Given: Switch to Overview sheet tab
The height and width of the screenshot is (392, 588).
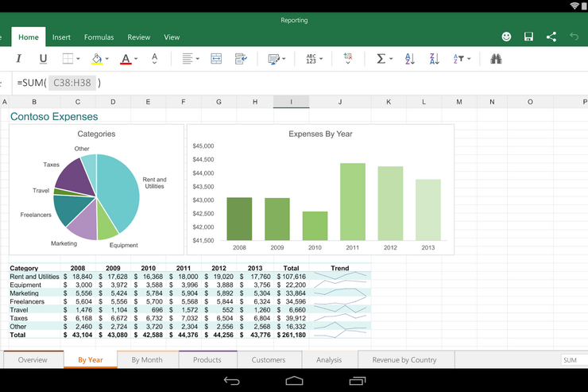Looking at the screenshot, I should pyautogui.click(x=33, y=359).
